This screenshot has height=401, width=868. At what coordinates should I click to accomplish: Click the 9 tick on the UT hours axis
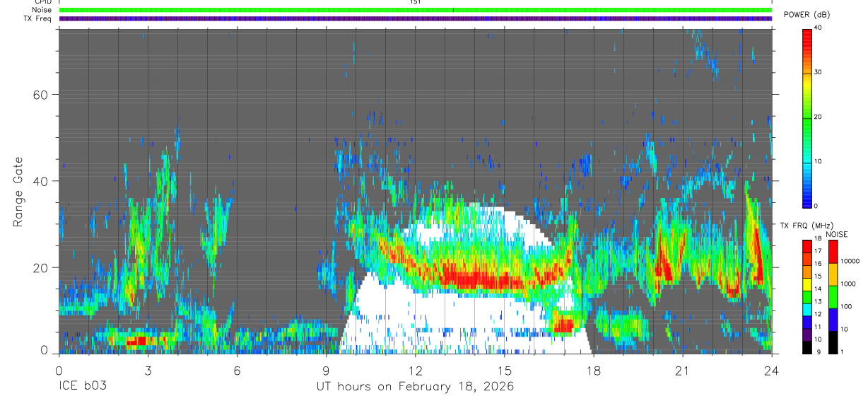point(326,371)
